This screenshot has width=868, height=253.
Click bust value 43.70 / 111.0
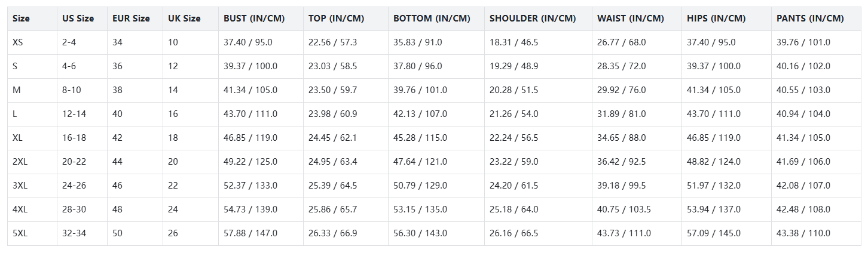click(250, 114)
